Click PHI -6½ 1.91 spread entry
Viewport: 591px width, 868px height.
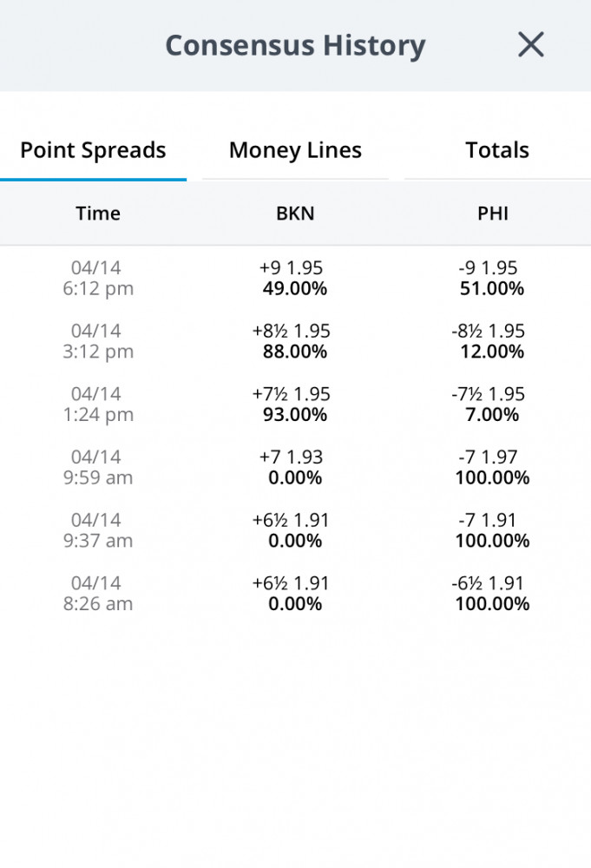click(488, 583)
